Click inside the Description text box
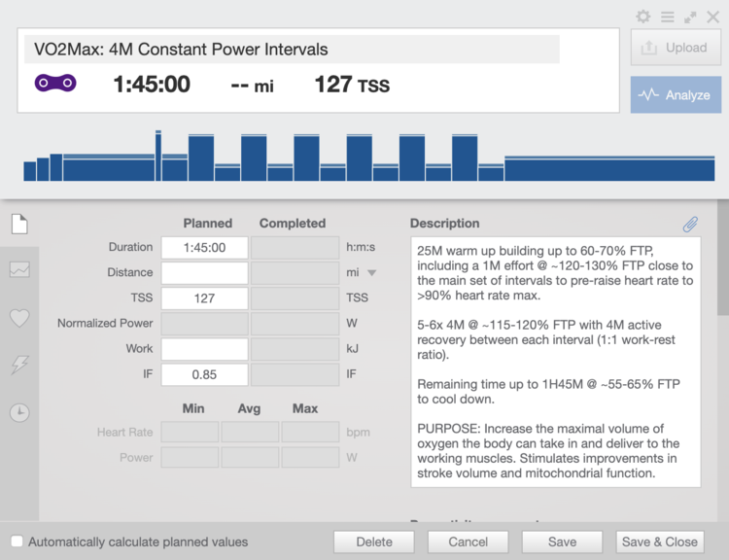This screenshot has height=560, width=729. (556, 362)
